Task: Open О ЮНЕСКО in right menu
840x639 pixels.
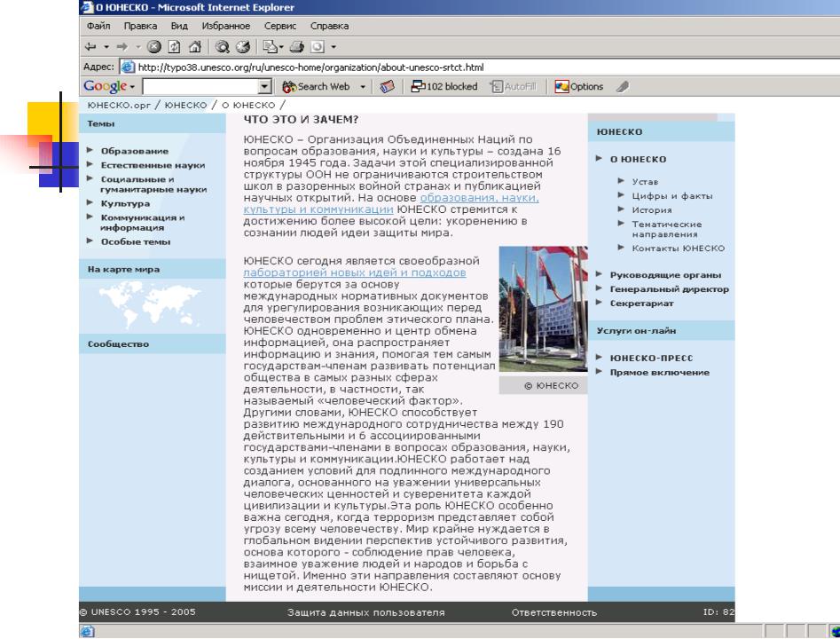Action: 638,159
